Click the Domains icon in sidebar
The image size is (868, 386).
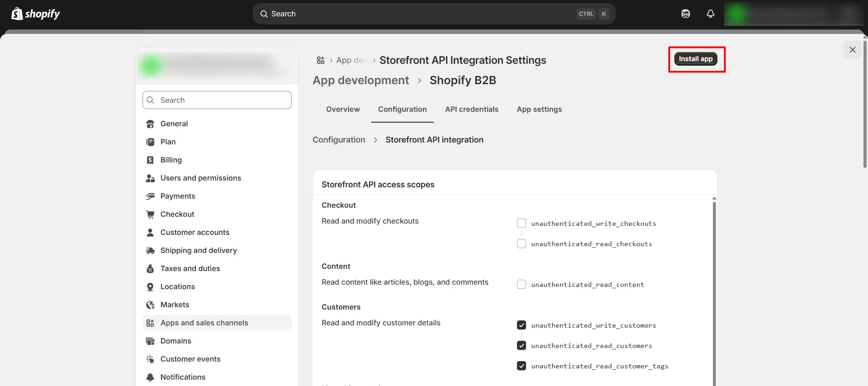click(x=150, y=341)
